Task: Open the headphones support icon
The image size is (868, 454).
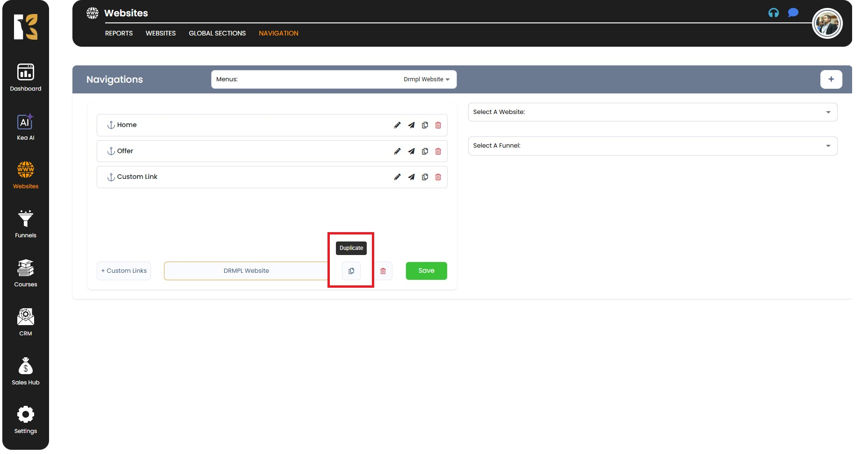Action: coord(774,13)
